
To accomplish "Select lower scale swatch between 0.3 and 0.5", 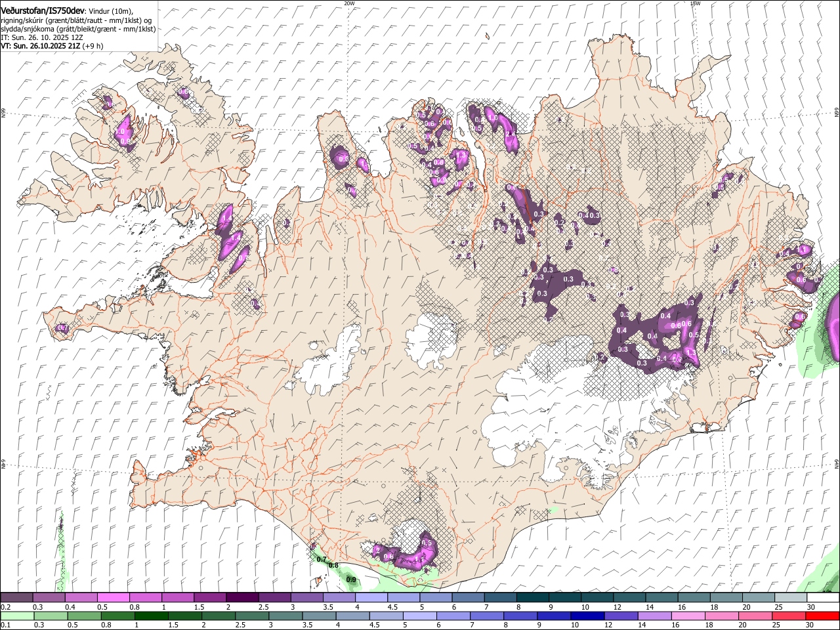I will tap(51, 616).
